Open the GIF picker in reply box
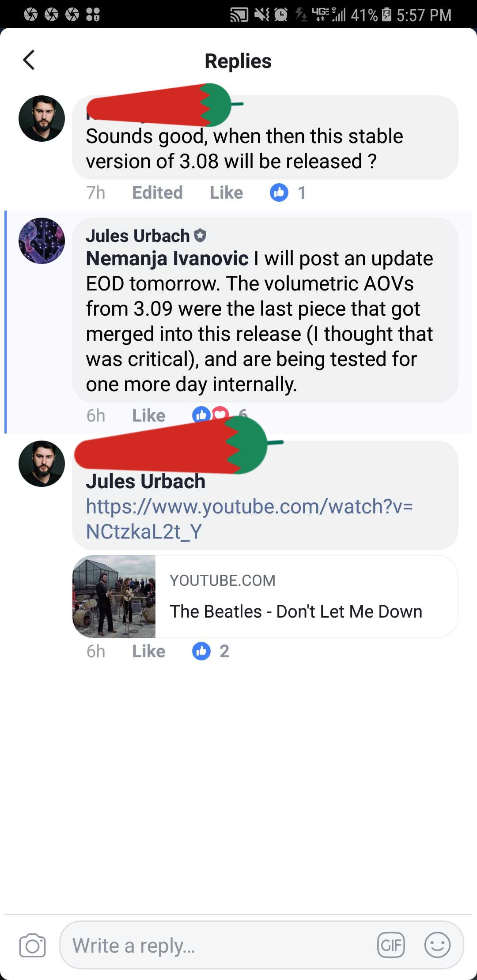477x980 pixels. coord(391,945)
